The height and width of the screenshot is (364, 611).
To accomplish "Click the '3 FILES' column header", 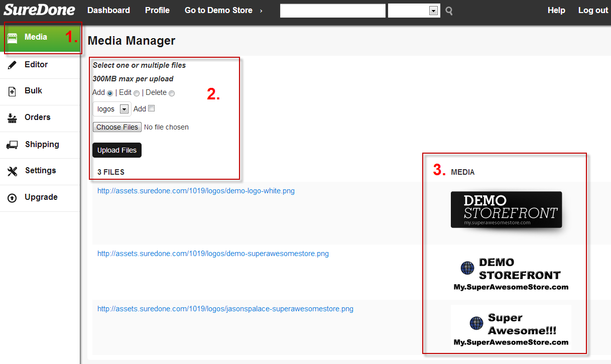I will (111, 172).
